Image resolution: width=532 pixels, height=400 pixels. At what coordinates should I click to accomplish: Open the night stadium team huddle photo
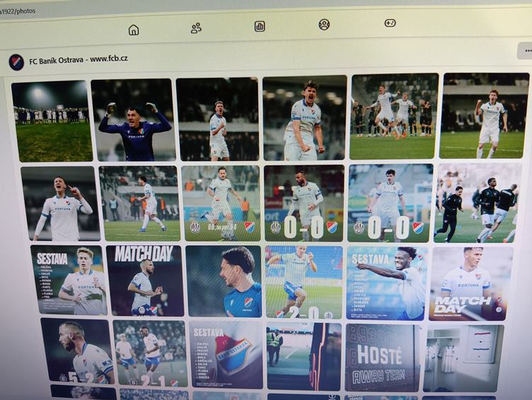(52, 122)
